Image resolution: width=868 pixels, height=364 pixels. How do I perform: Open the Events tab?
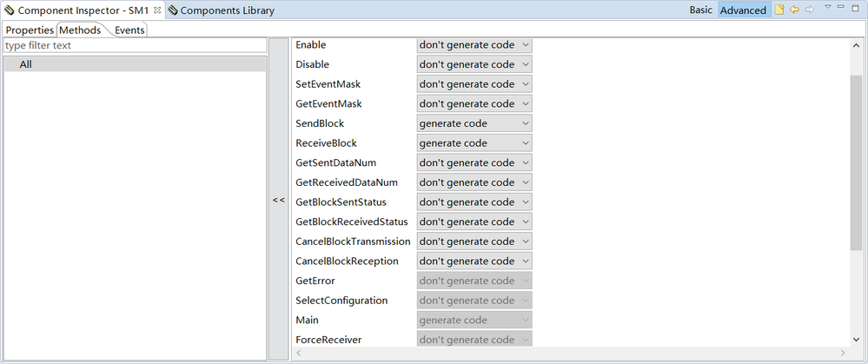(x=129, y=30)
